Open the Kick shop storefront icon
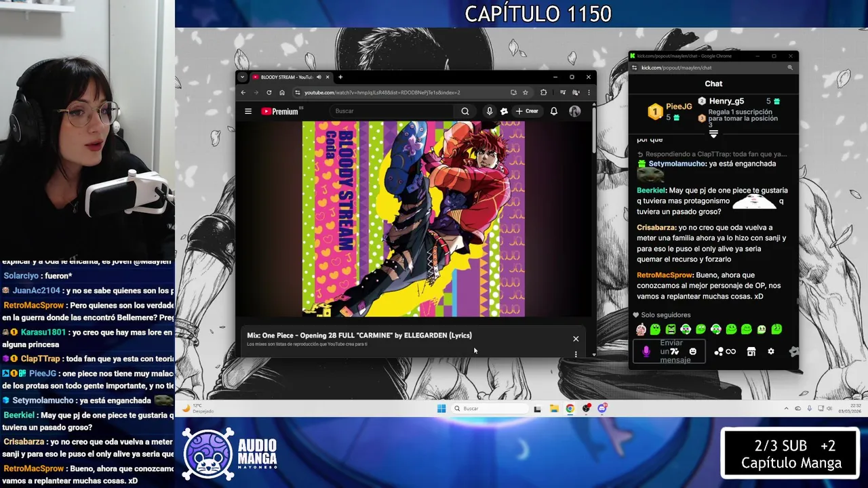Image resolution: width=868 pixels, height=488 pixels. pos(751,351)
